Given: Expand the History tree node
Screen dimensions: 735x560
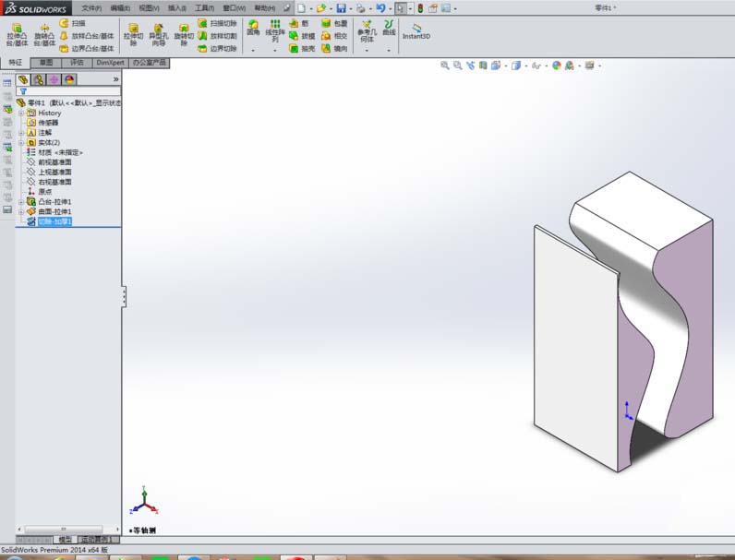Looking at the screenshot, I should point(21,113).
